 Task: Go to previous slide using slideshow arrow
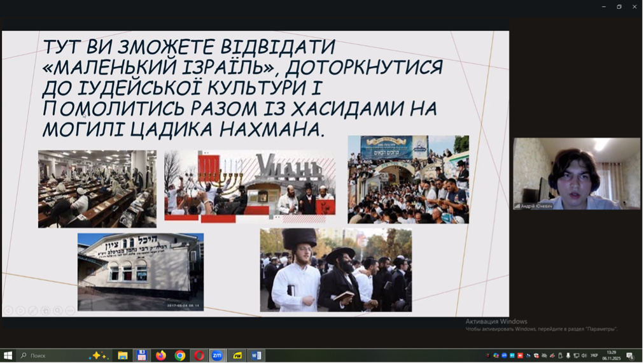click(8, 311)
